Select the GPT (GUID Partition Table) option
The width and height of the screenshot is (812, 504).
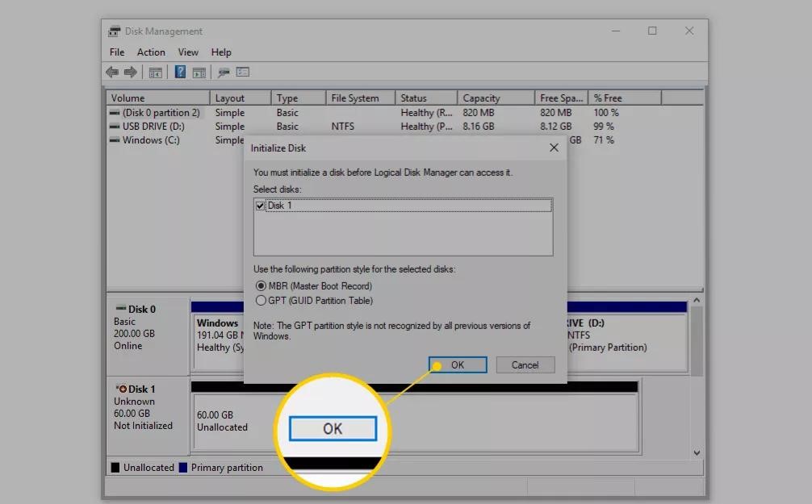pos(261,299)
